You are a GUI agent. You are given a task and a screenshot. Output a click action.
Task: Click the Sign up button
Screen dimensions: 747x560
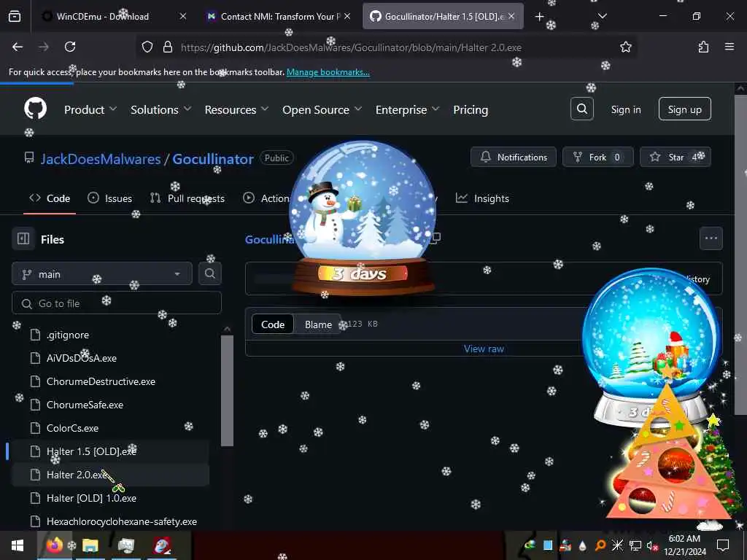(x=684, y=109)
